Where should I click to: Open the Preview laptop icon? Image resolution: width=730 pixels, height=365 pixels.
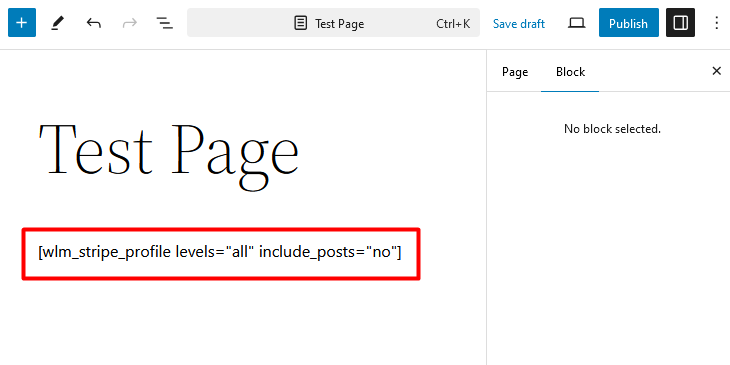576,23
